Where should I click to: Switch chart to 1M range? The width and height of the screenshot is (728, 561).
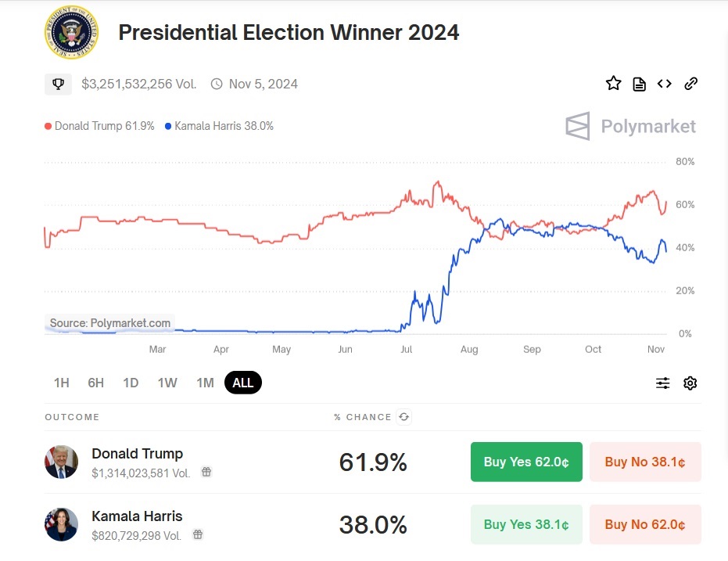pos(205,383)
